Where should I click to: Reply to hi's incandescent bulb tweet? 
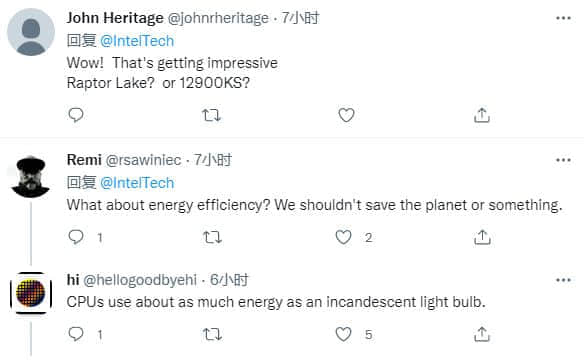click(x=76, y=334)
